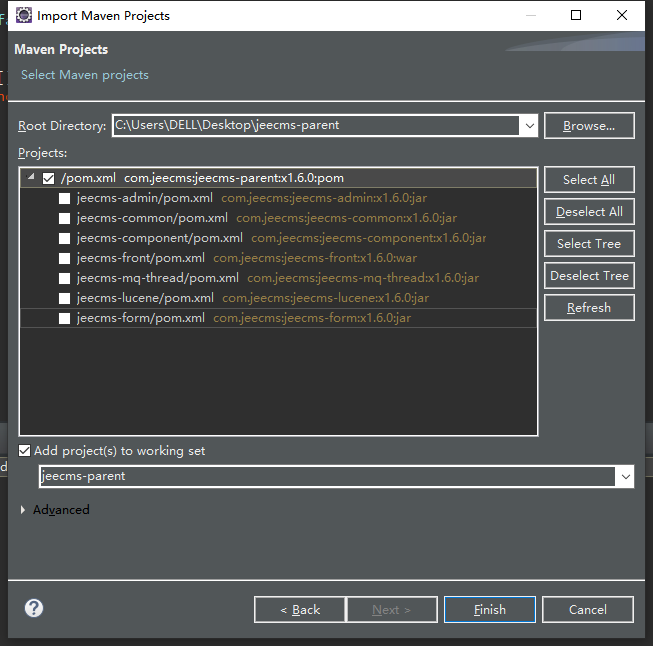Click the Deselect All button
The width and height of the screenshot is (653, 646).
(x=589, y=212)
